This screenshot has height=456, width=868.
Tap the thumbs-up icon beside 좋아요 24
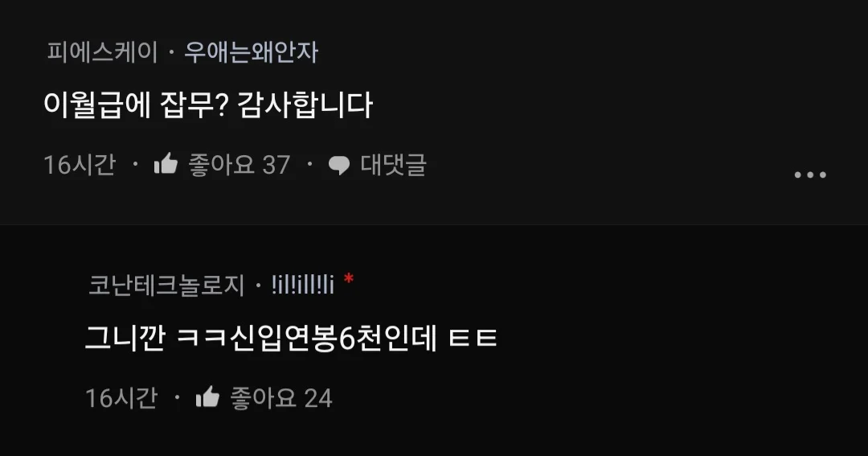pos(207,397)
